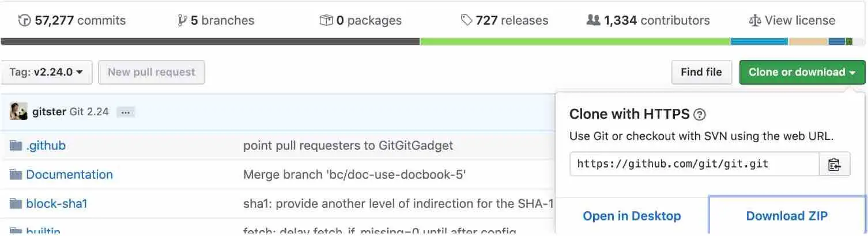Screen dimensions: 868x236
Task: Click the block-sha1 folder icon
Action: 16,203
